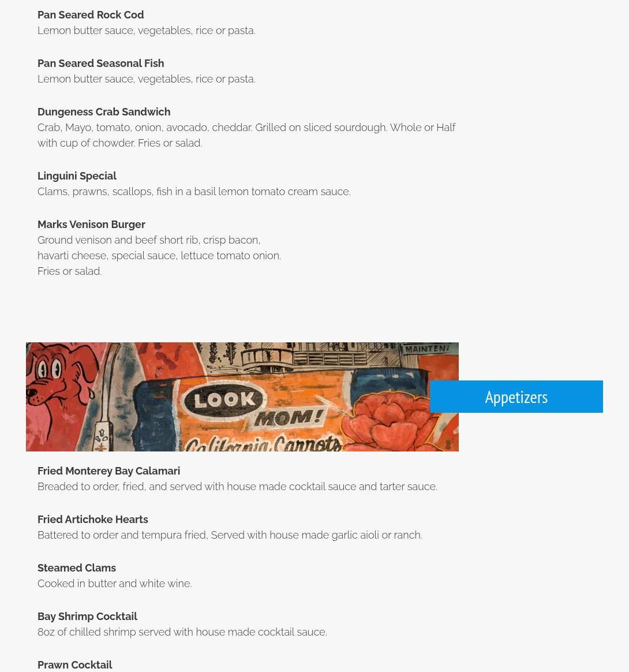Click the Steamed Clams heading
This screenshot has width=629, height=672.
(x=76, y=568)
